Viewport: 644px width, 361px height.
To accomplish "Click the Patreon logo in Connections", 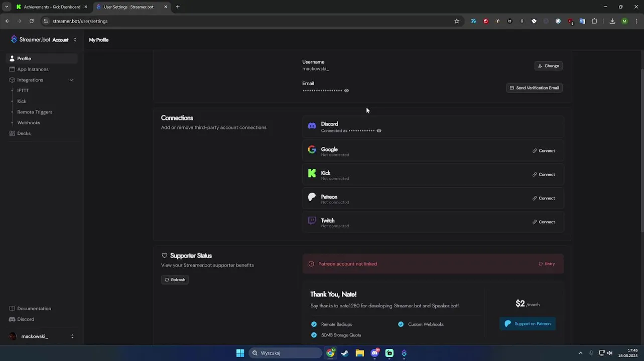I will point(312,197).
